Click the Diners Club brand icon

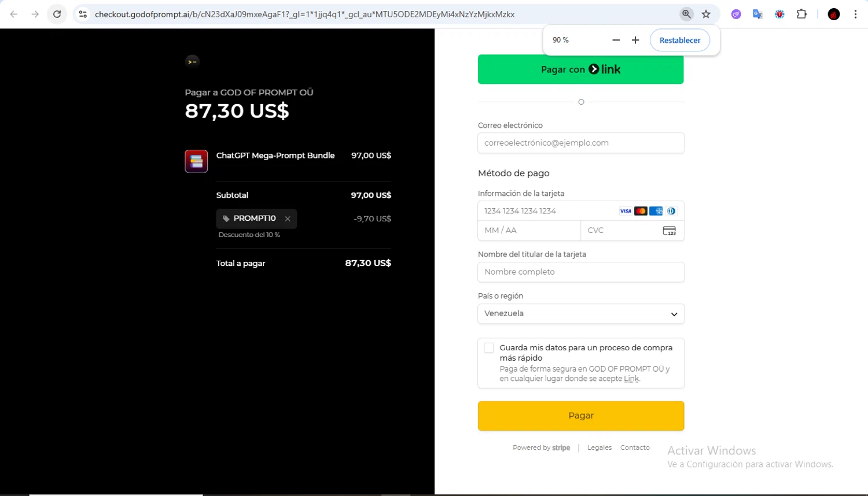[671, 211]
